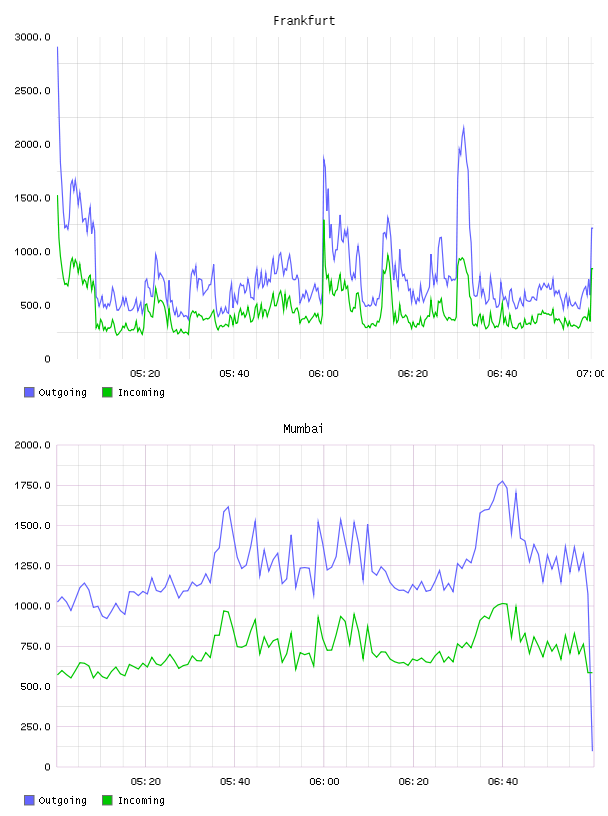The height and width of the screenshot is (816, 608).
Task: Click the blue Outgoing swatch under Frankfurt
Action: tap(29, 392)
